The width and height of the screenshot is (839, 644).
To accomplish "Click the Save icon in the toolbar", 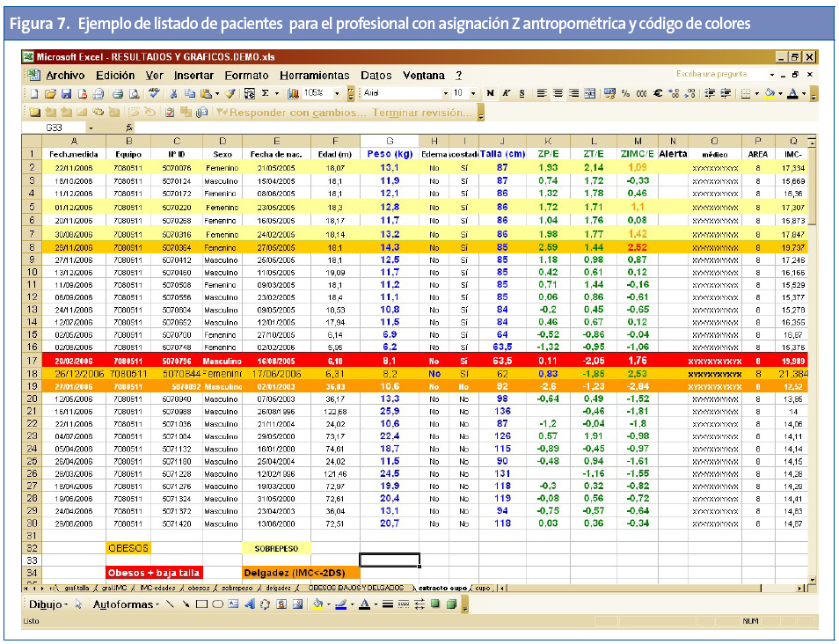I will coord(65,93).
